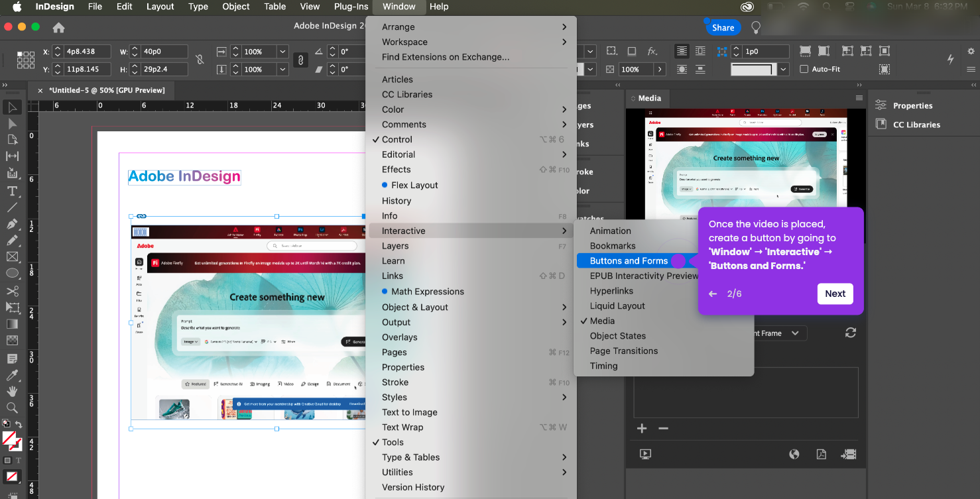The height and width of the screenshot is (499, 980).
Task: Select the Pencil tool
Action: pyautogui.click(x=12, y=241)
